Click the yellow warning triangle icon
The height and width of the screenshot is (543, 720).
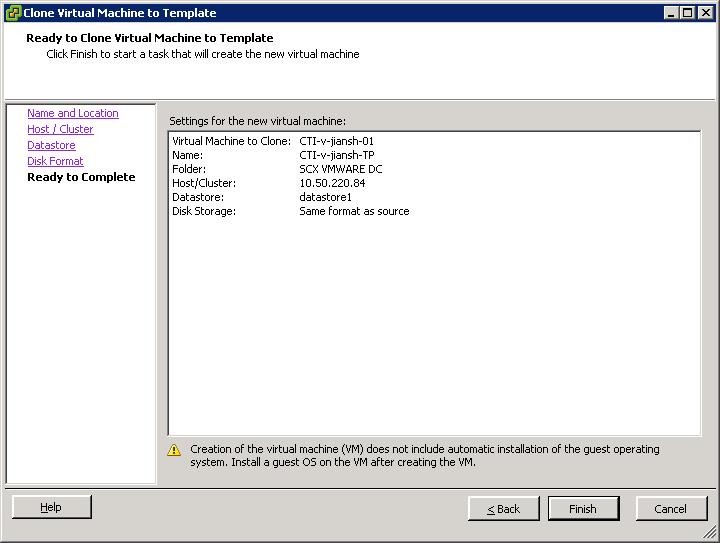point(174,450)
